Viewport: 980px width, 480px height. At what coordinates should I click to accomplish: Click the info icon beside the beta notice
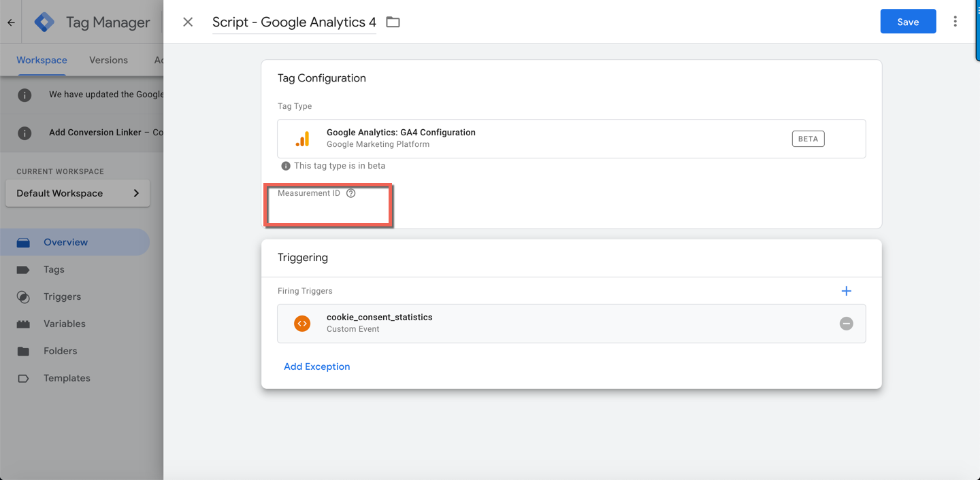pos(286,166)
